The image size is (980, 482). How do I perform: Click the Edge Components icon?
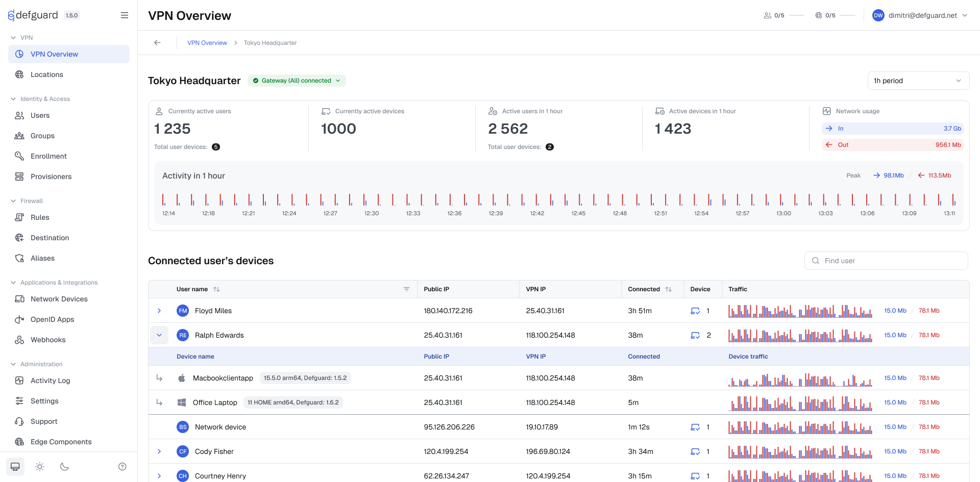(19, 442)
